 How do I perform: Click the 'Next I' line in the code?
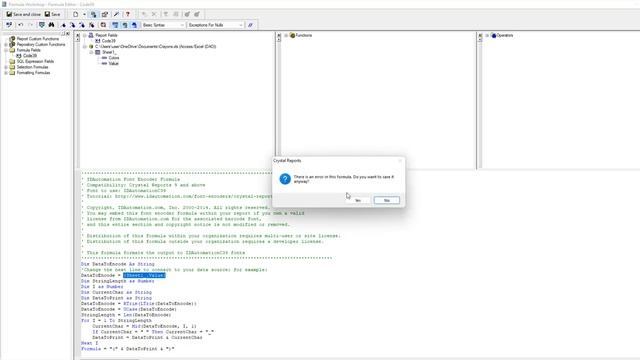click(89, 343)
